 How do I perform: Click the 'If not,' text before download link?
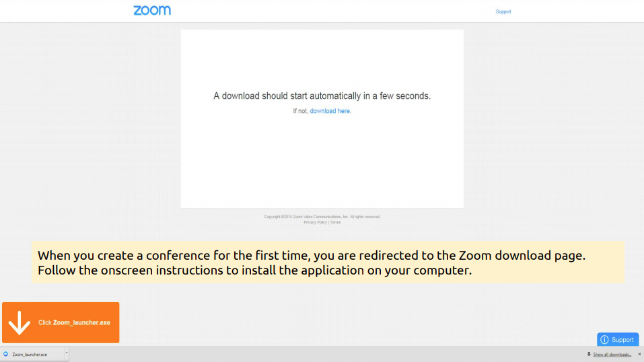[x=300, y=111]
